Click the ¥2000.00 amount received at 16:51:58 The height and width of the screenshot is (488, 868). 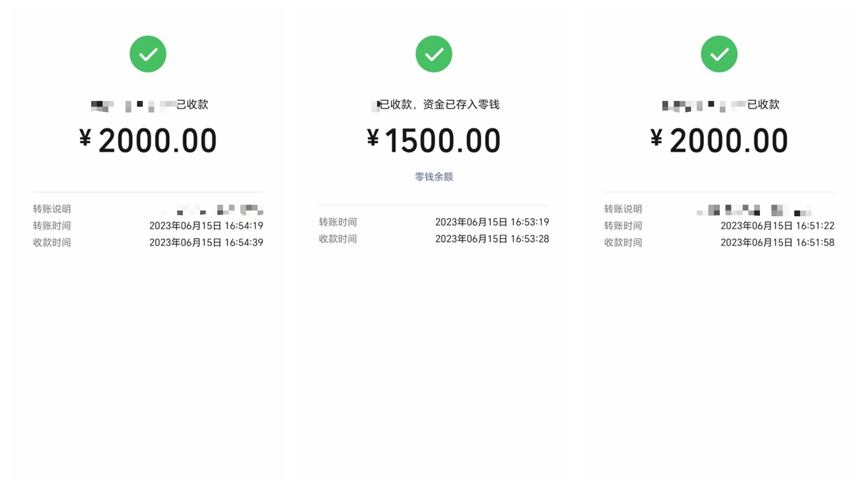click(719, 140)
